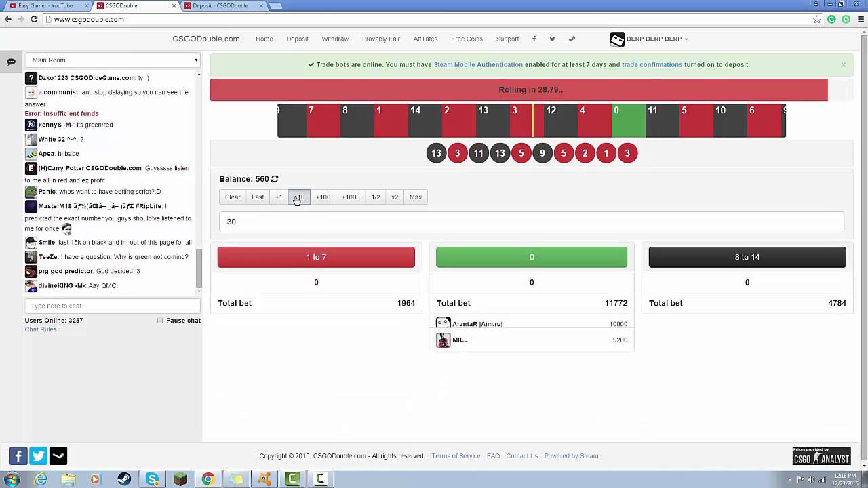Screen dimensions: 868x488
Task: Dismiss the trade bots alert banner
Action: [x=843, y=65]
